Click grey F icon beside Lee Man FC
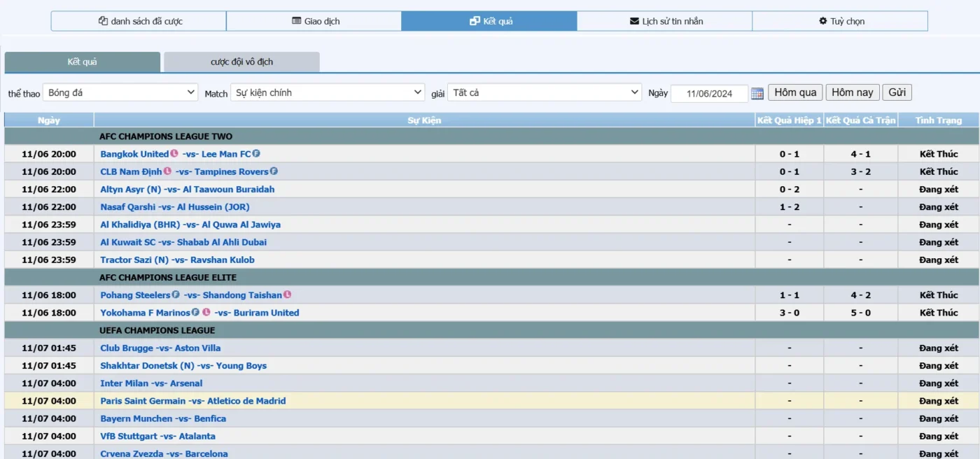 coord(256,154)
